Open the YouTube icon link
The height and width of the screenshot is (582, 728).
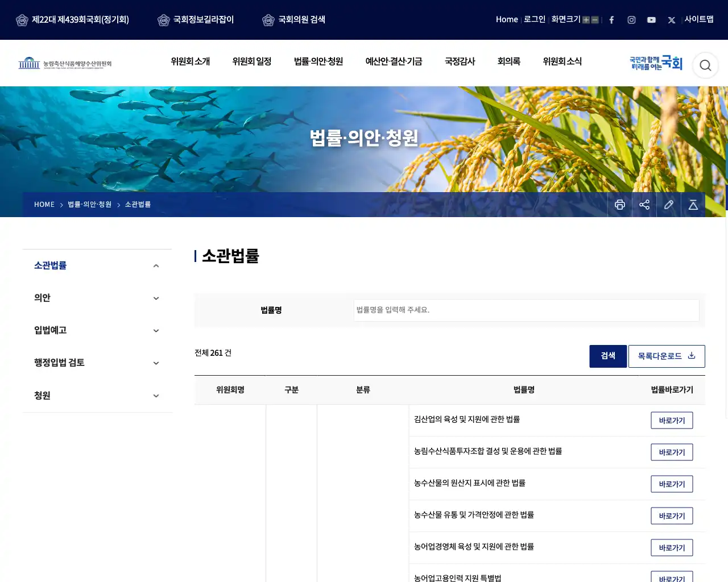point(651,20)
